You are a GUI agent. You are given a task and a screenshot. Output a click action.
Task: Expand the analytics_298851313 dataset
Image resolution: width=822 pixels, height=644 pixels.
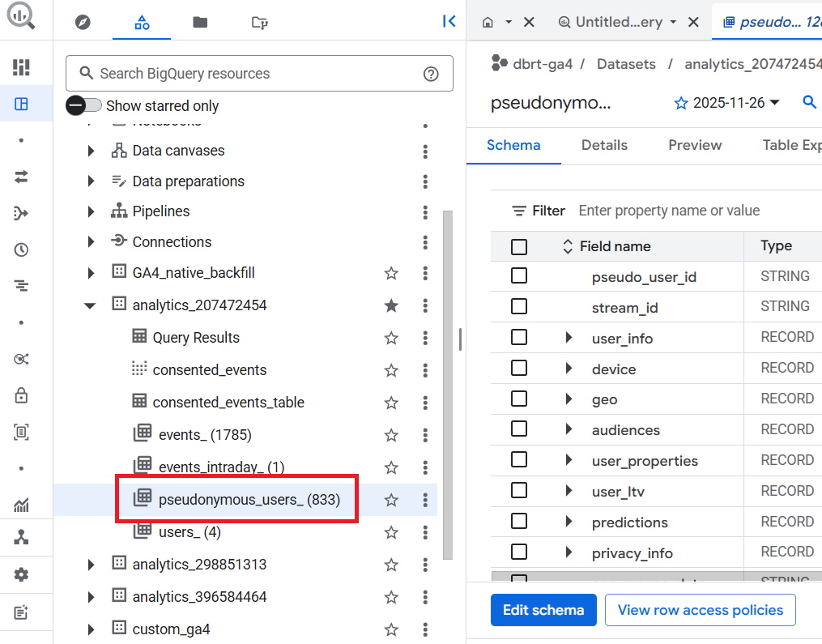pyautogui.click(x=91, y=565)
